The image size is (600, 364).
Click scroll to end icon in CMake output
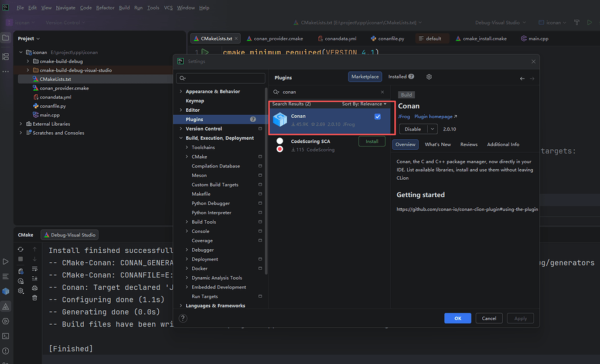pos(35,279)
